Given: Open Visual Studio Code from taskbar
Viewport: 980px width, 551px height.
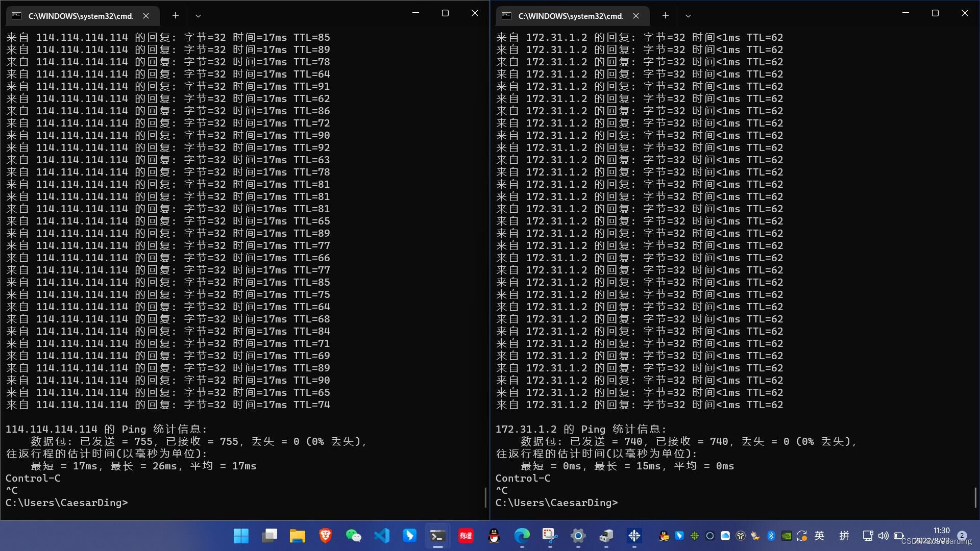Looking at the screenshot, I should click(381, 536).
